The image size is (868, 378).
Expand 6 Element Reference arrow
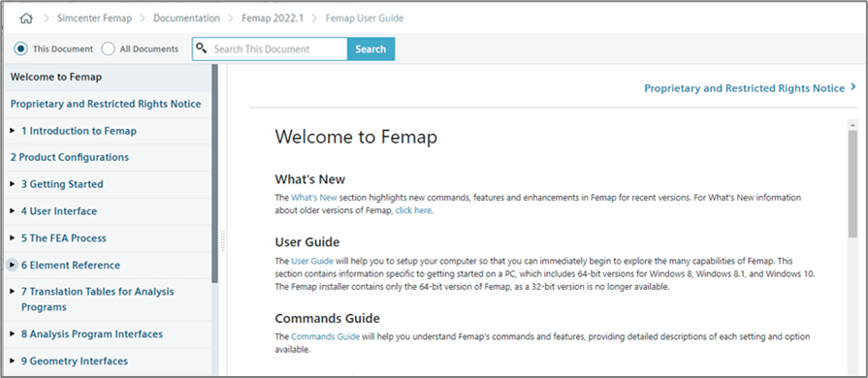coord(13,266)
